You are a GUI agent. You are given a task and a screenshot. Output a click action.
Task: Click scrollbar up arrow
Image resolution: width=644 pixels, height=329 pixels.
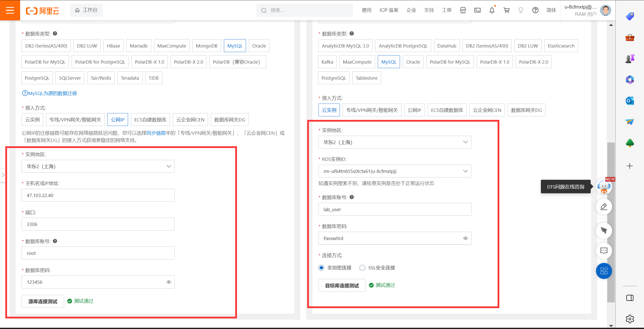tap(611, 25)
